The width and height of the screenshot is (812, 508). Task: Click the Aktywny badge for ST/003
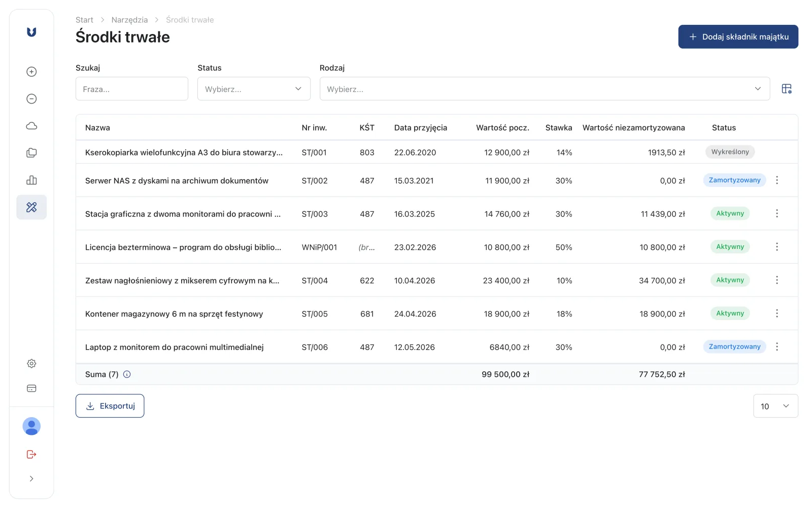730,213
